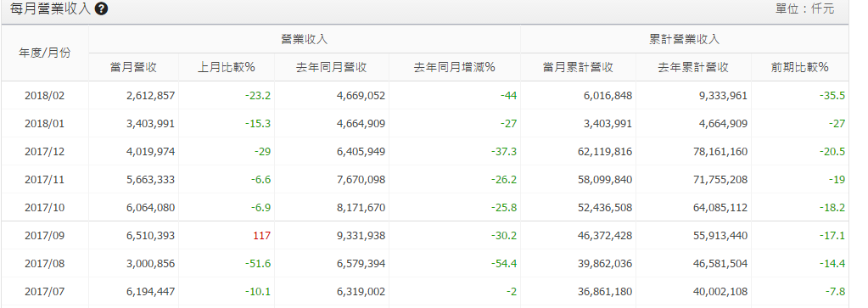Image resolution: width=868 pixels, height=308 pixels.
Task: Select the 2017/08 row date cell
Action: pos(45,264)
